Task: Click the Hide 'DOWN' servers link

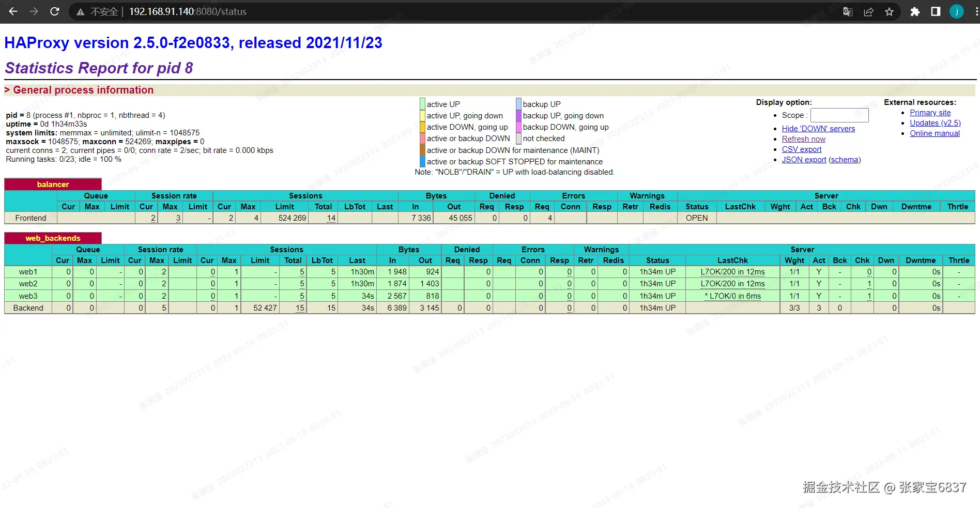Action: (818, 129)
